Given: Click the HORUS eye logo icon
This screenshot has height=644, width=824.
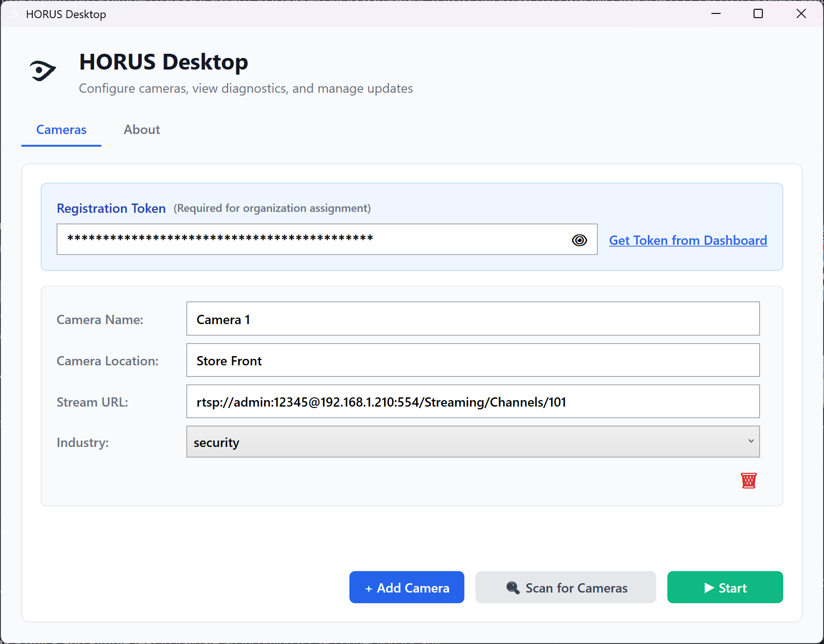Looking at the screenshot, I should [x=43, y=70].
